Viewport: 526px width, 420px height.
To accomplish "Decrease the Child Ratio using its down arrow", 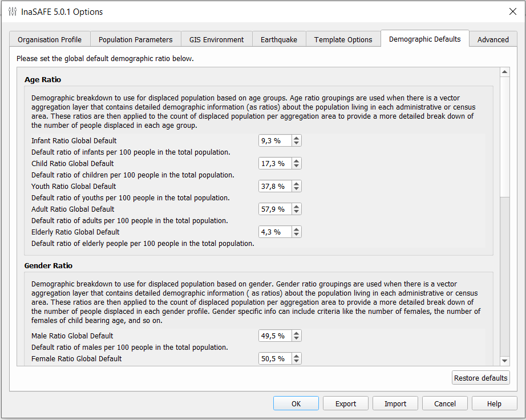I will pyautogui.click(x=296, y=166).
